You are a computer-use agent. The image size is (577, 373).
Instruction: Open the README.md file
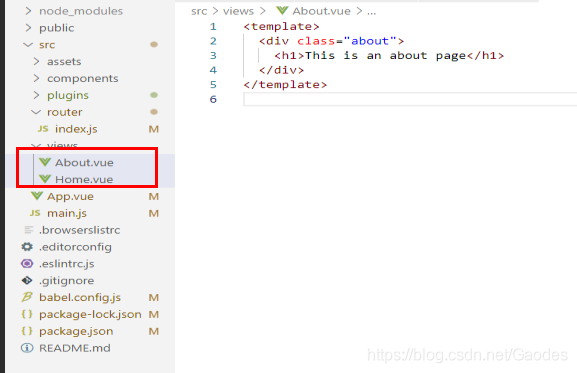pos(75,348)
